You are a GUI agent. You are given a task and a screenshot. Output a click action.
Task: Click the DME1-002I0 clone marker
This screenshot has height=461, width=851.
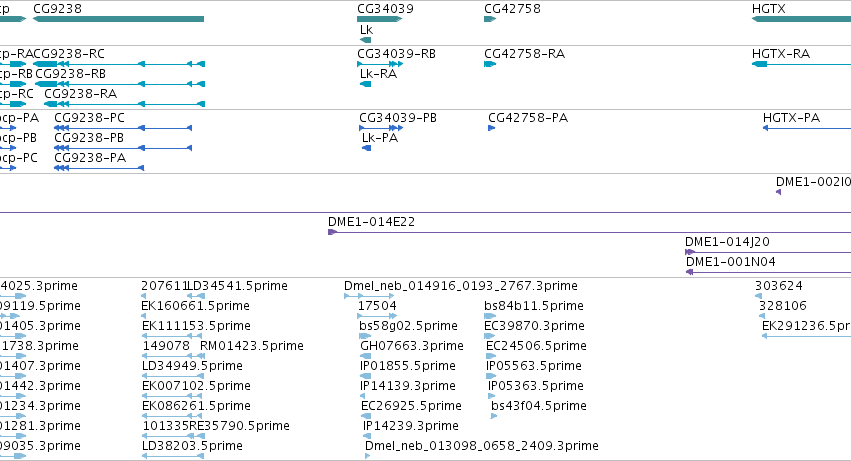778,192
